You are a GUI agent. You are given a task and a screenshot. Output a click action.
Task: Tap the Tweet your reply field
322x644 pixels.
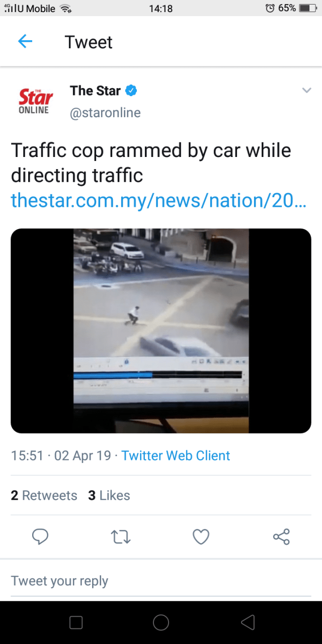(161, 581)
